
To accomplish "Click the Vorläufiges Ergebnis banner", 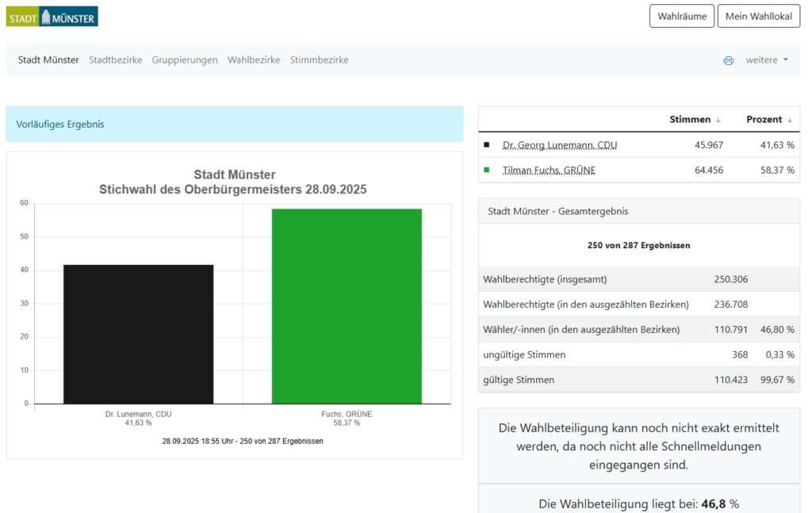I will pyautogui.click(x=235, y=124).
